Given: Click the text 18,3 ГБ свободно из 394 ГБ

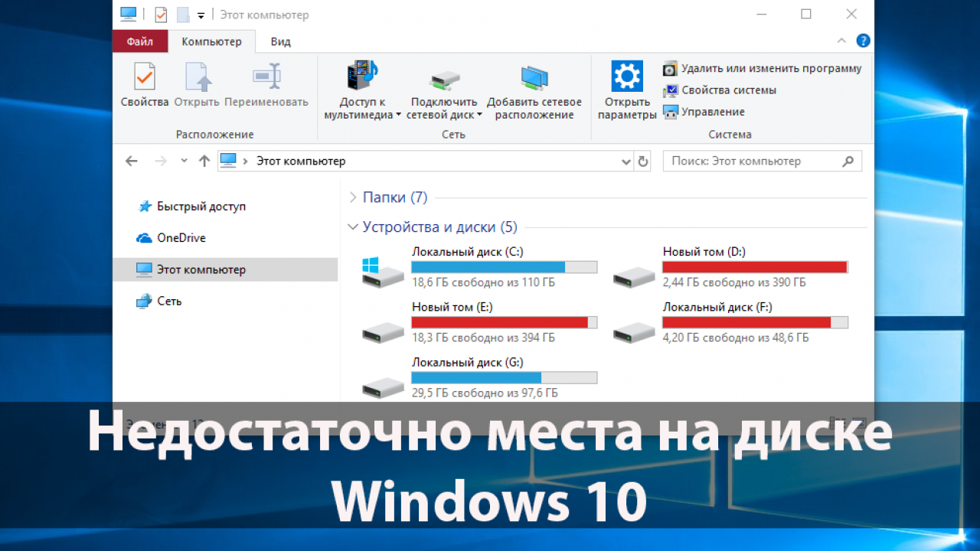Looking at the screenshot, I should click(x=483, y=337).
